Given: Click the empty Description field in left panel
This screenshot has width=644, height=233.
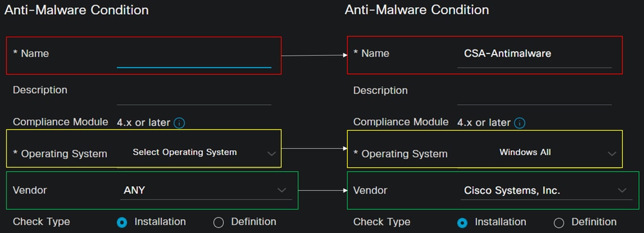Looking at the screenshot, I should (194, 93).
